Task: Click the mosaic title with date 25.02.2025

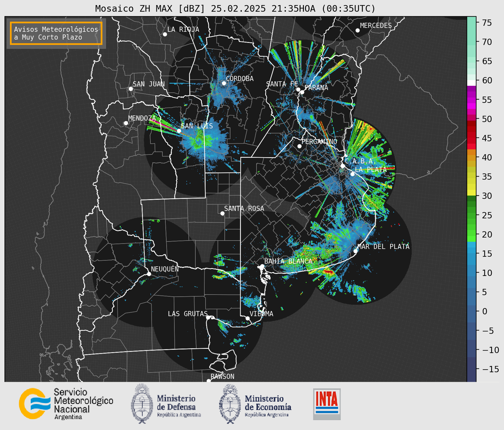Action: click(235, 9)
